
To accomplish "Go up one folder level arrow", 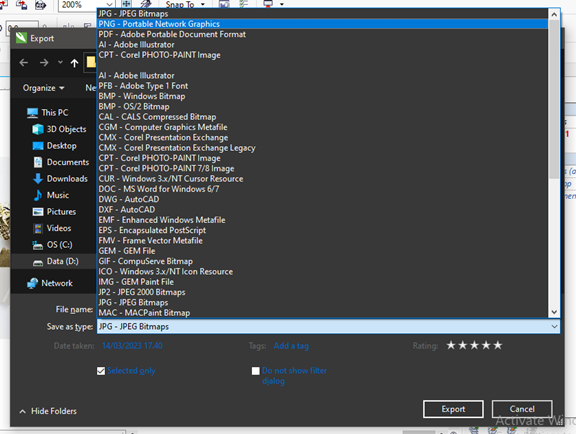I will click(x=75, y=63).
